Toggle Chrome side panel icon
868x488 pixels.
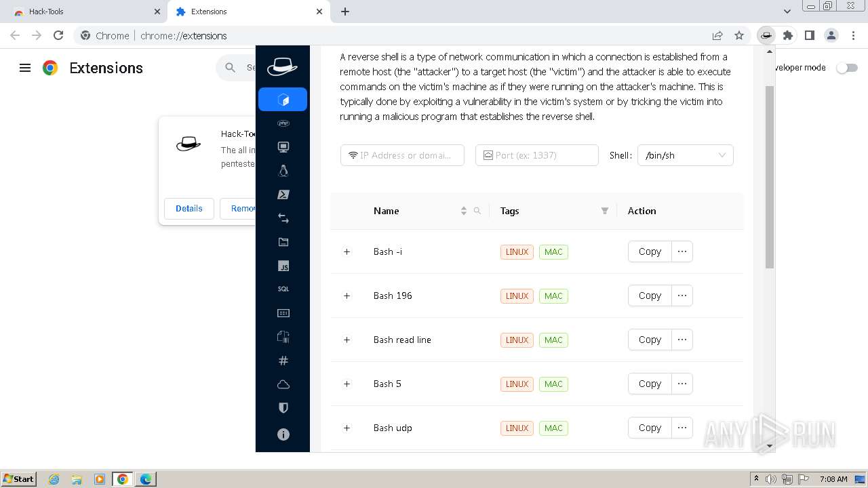(809, 35)
